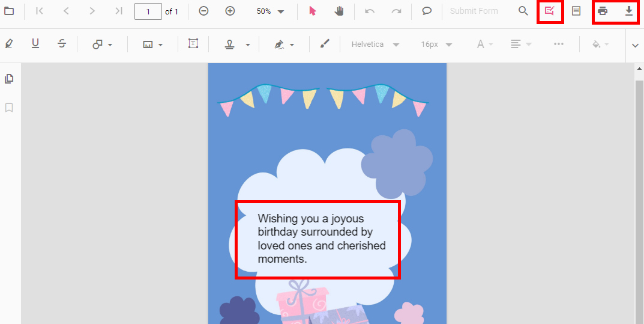Toggle the Edit Annotation toolbar
This screenshot has width=644, height=324.
[549, 11]
